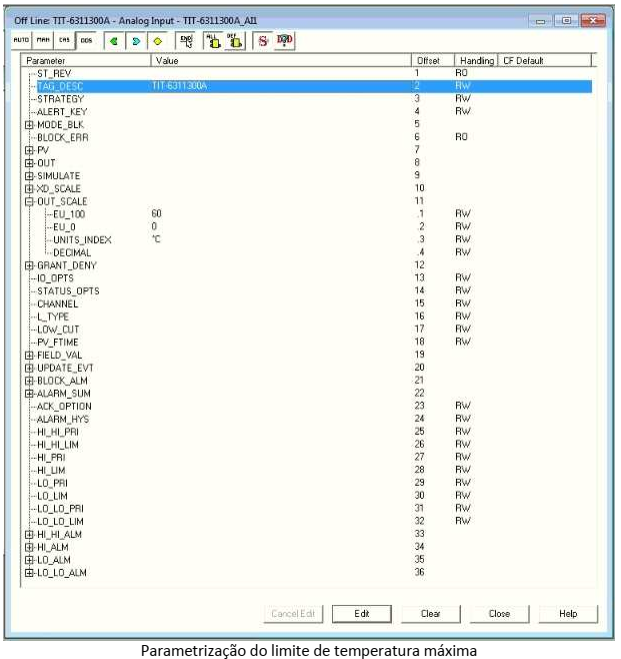Click the EU_100 value 60
The width and height of the screenshot is (621, 659).
click(156, 214)
